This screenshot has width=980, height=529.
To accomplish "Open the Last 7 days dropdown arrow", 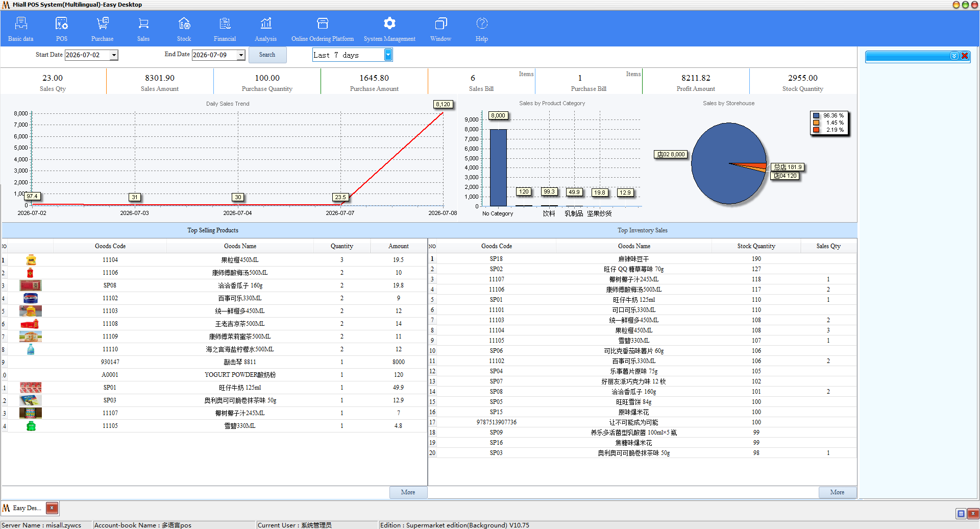I will (388, 55).
